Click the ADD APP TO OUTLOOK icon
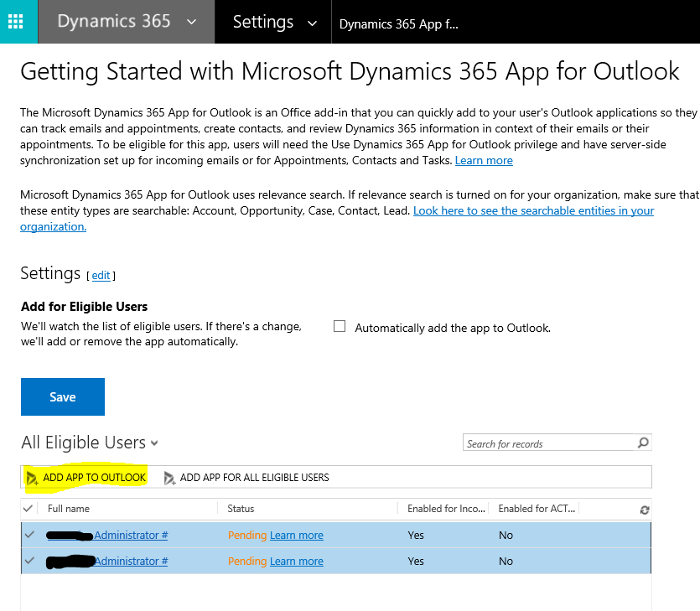 pyautogui.click(x=34, y=477)
